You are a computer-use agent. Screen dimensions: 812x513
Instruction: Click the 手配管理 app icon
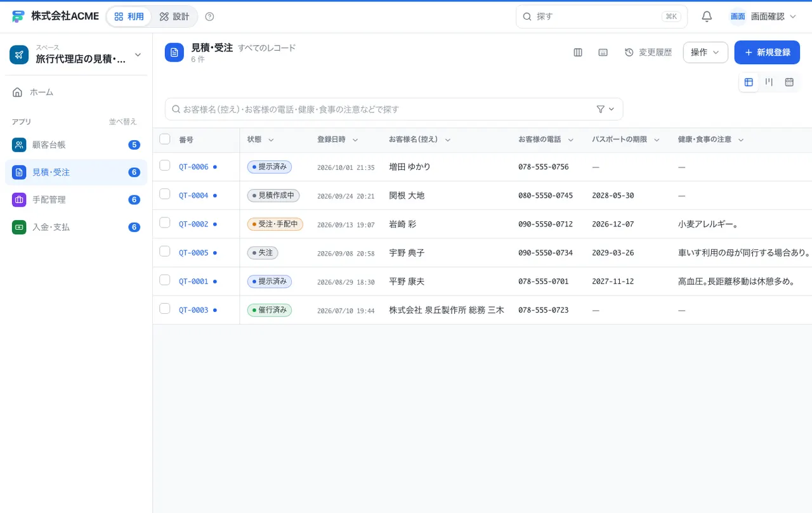(19, 200)
